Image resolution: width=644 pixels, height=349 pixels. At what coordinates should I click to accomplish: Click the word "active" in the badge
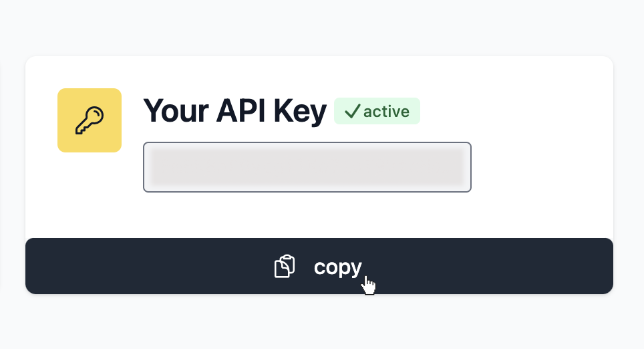coord(386,112)
